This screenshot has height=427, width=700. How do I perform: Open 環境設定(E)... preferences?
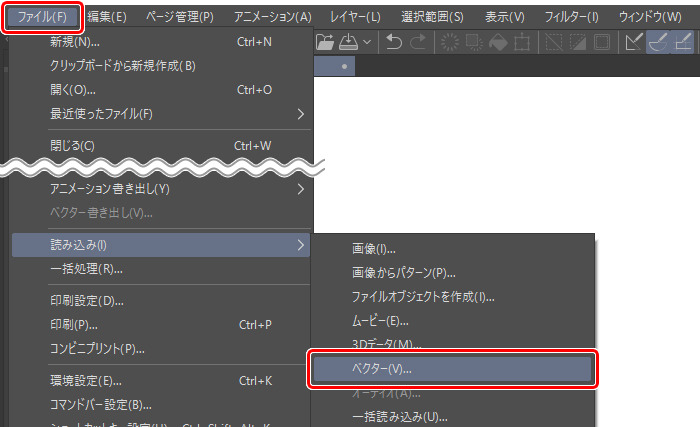[x=161, y=381]
